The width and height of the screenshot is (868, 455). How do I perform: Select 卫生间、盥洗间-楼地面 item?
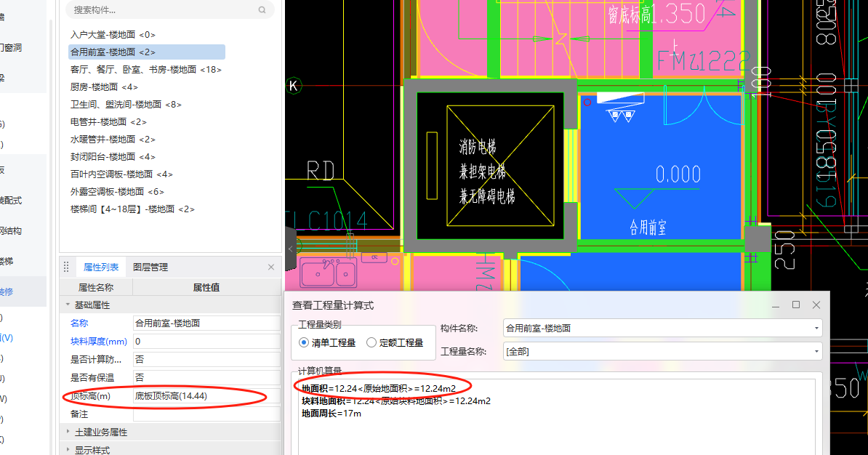tap(126, 104)
